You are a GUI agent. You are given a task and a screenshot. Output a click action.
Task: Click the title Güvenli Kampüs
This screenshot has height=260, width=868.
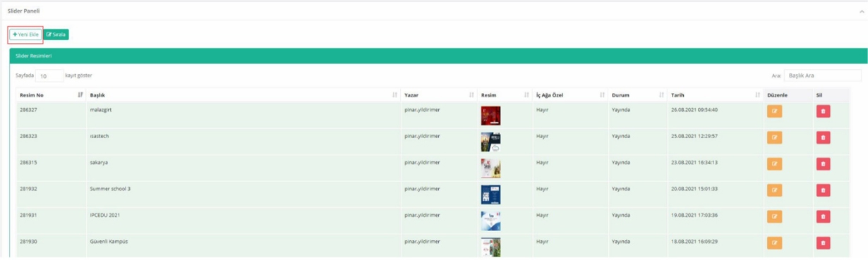coord(109,241)
